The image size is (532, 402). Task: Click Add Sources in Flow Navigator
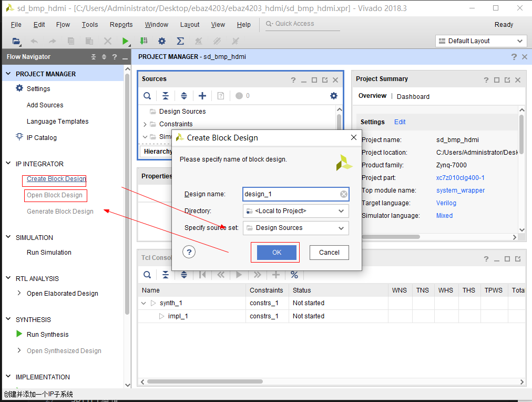pos(45,105)
